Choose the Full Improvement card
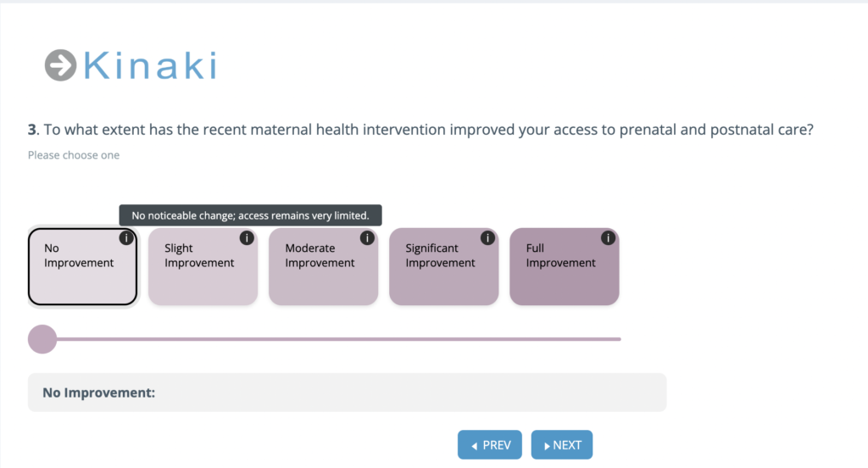The height and width of the screenshot is (468, 868). click(x=564, y=266)
